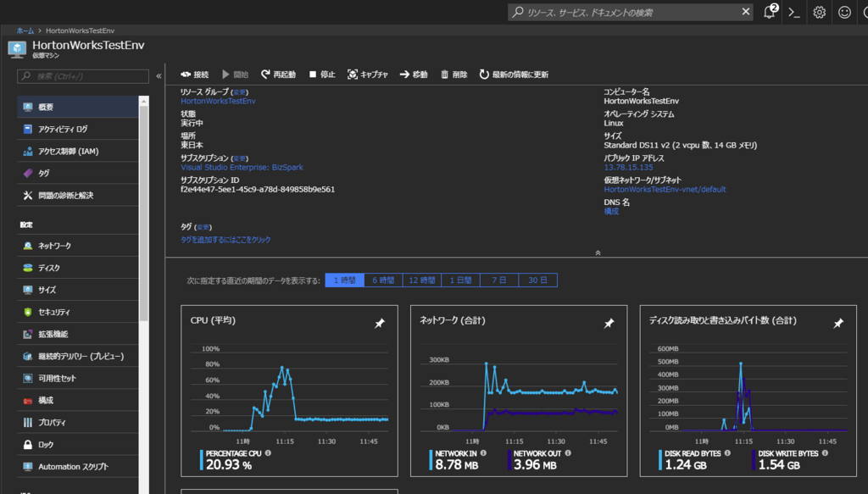Image resolution: width=868 pixels, height=494 pixels.
Task: Pin the CPU (平均) chart
Action: click(x=379, y=323)
